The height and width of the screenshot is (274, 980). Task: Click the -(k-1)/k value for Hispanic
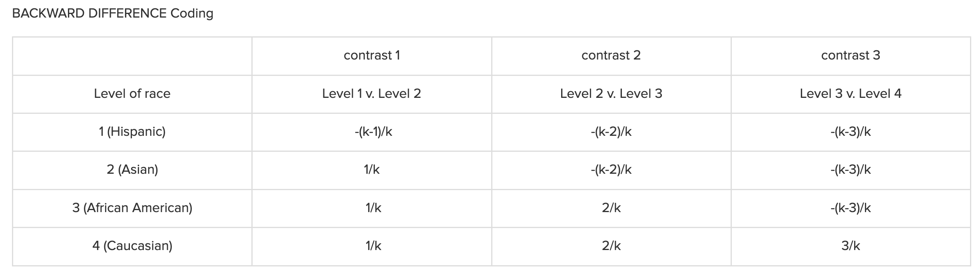click(373, 131)
